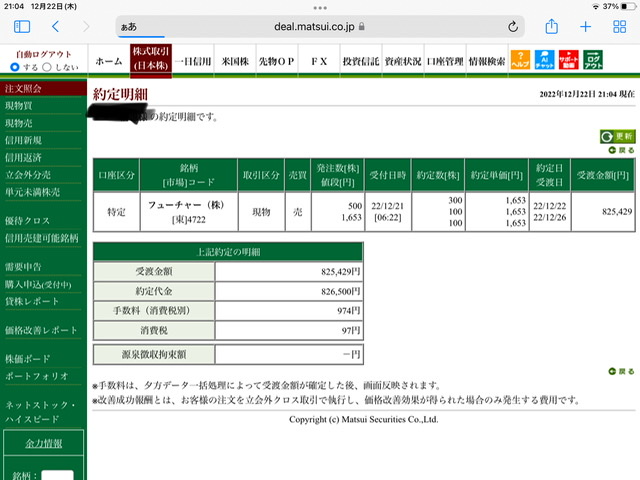Tap the three dots multitasking control
The image size is (640, 480).
(x=320, y=8)
